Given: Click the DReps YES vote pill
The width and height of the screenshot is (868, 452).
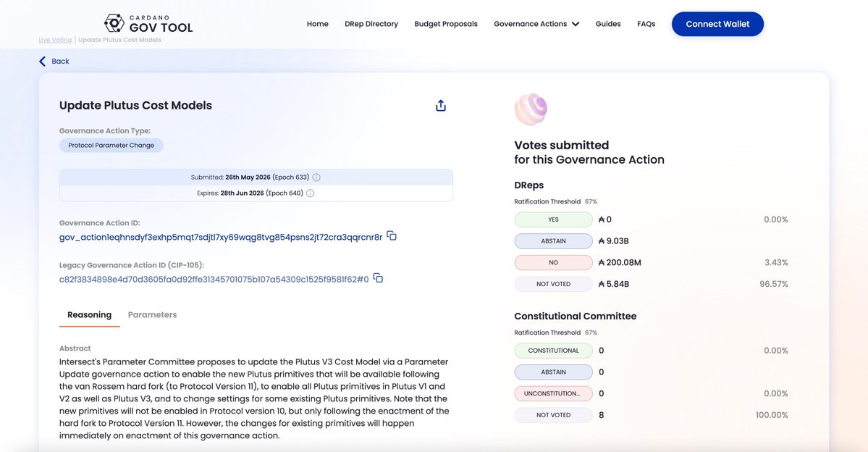Looking at the screenshot, I should 554,219.
